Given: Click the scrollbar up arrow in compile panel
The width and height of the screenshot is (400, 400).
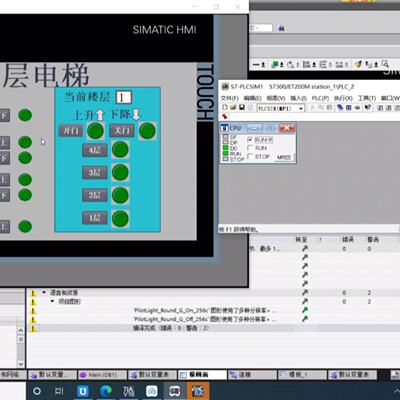Looking at the screenshot, I should [x=21, y=330].
